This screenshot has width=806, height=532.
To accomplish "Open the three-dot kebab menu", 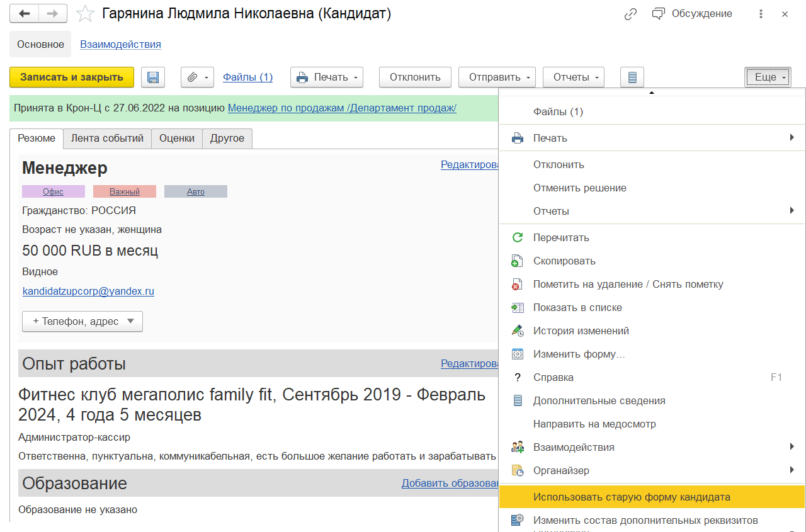I will pyautogui.click(x=761, y=14).
